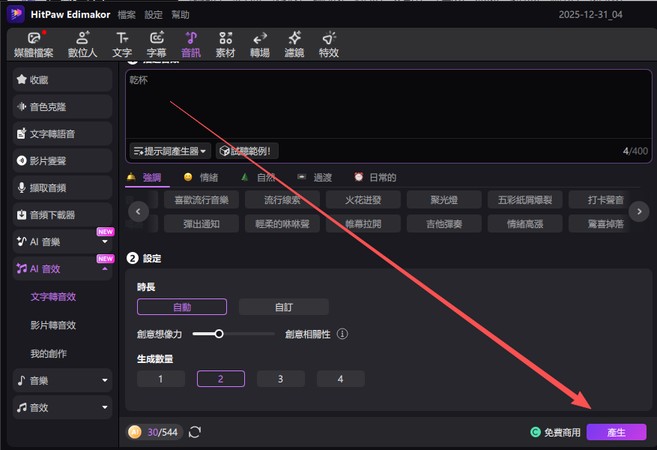Image resolution: width=657 pixels, height=450 pixels.
Task: Choose the 情緒高漲 tag
Action: 525,224
